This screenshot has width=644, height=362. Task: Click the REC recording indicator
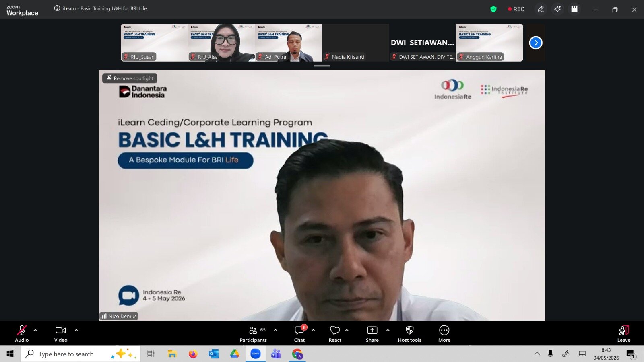(516, 9)
